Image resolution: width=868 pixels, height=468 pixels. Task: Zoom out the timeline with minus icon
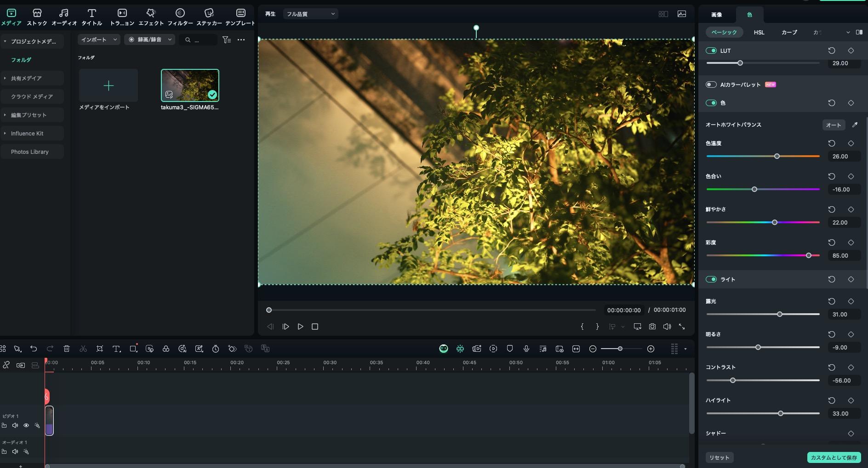click(593, 349)
